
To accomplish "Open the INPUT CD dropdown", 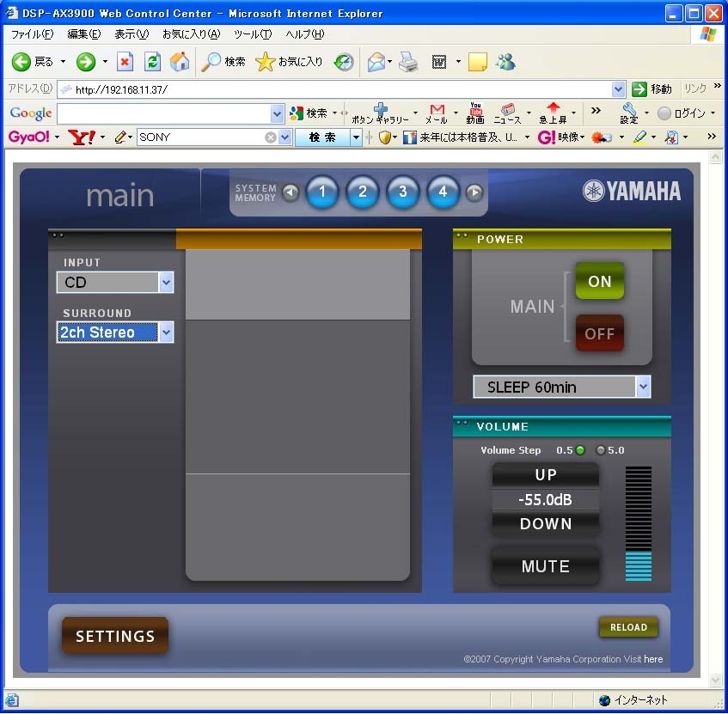I will click(166, 283).
